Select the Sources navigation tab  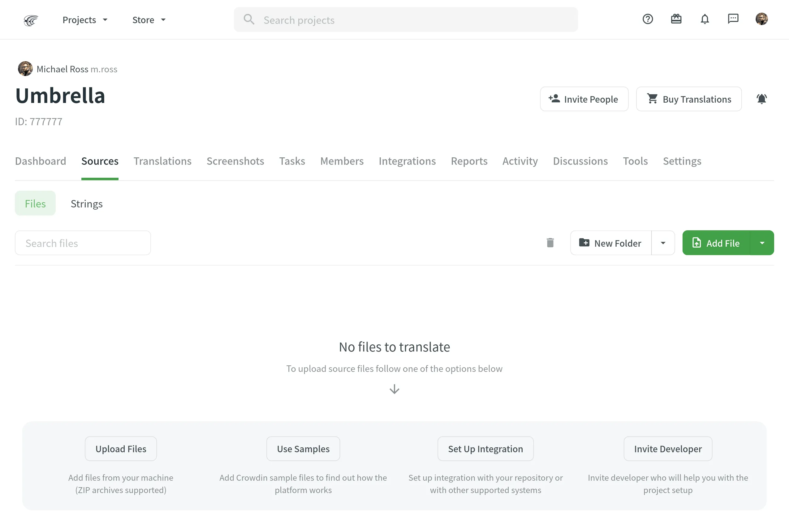100,161
